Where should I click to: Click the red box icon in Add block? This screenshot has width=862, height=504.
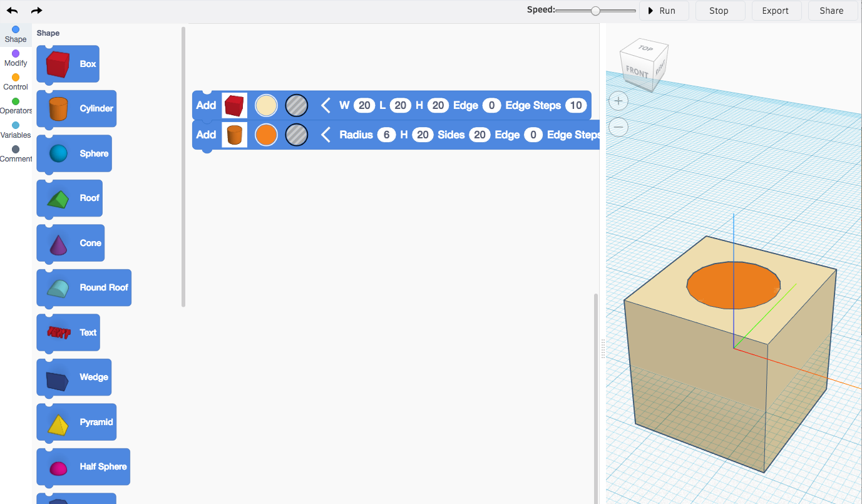point(234,105)
